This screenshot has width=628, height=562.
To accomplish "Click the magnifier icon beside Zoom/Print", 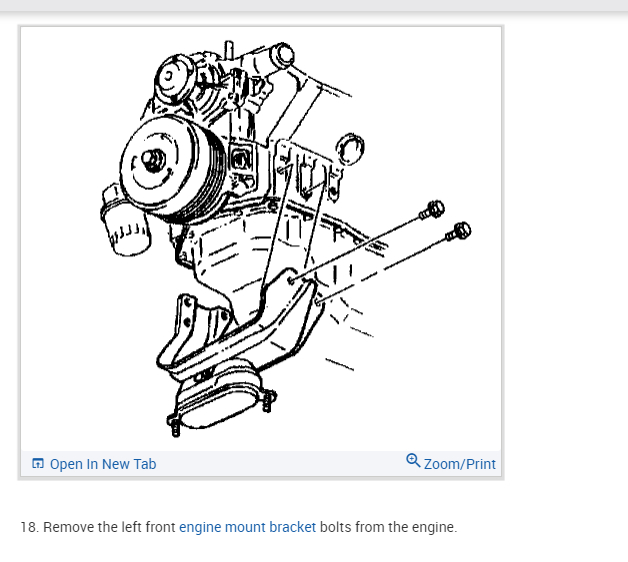I will click(413, 460).
